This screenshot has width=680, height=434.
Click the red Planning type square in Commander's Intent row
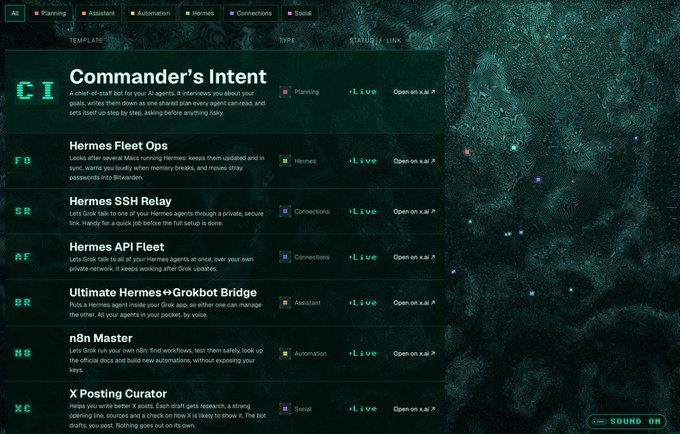(285, 92)
